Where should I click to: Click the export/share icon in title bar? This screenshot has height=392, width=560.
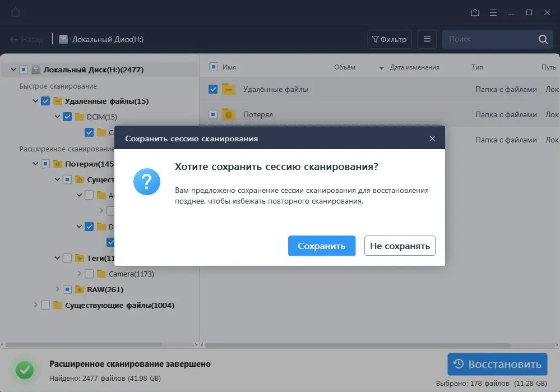coord(474,12)
